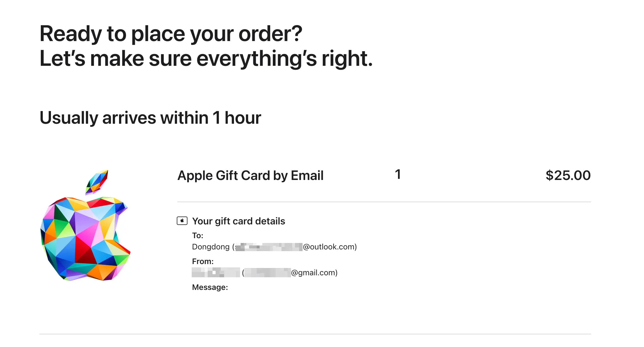Select the From: label
Image resolution: width=644 pixels, height=347 pixels.
(203, 261)
